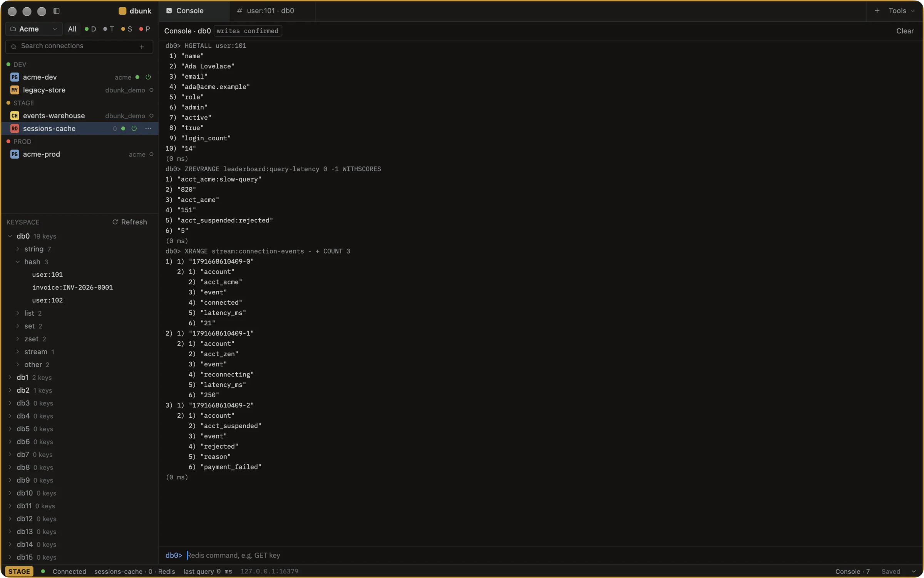Toggle the sidebar panel icon
Screen dimensions: 924x578
pyautogui.click(x=56, y=11)
